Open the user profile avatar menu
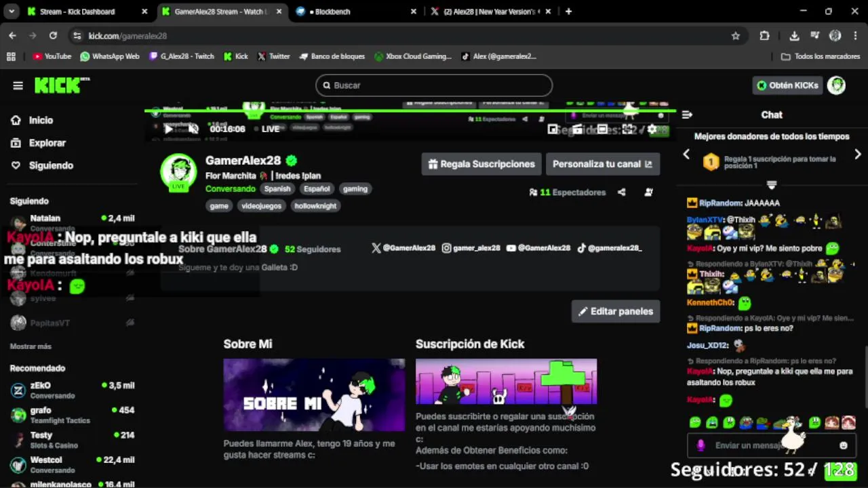This screenshot has height=488, width=868. (x=836, y=85)
